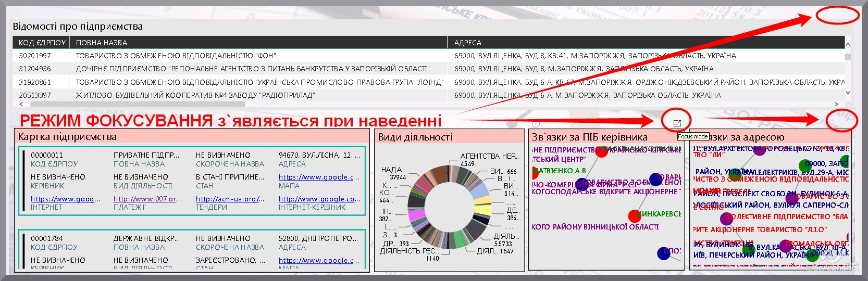Click the Відомості про підприємства heading
The height and width of the screenshot is (281, 868).
pos(78,27)
